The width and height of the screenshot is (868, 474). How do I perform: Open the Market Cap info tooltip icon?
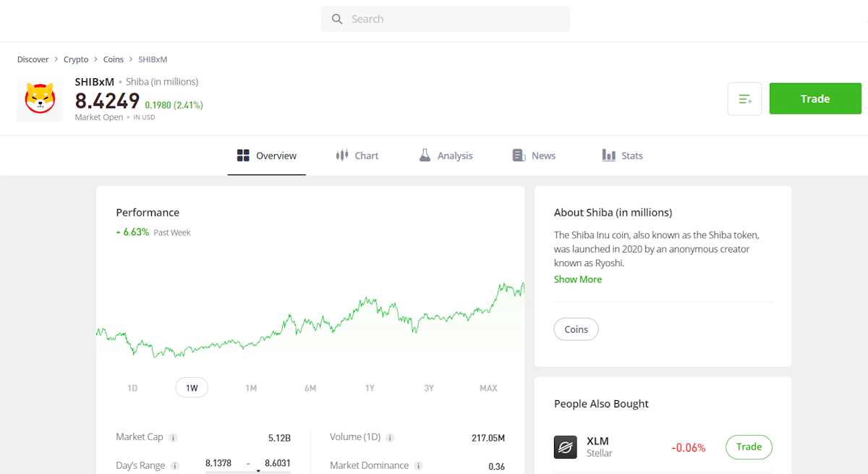(x=173, y=437)
